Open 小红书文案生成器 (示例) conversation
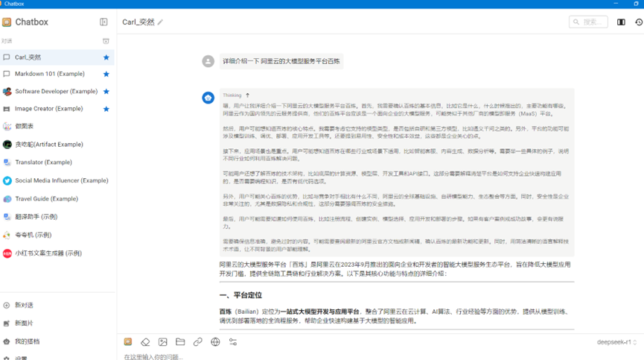Viewport: 644px width, 360px height. point(57,253)
